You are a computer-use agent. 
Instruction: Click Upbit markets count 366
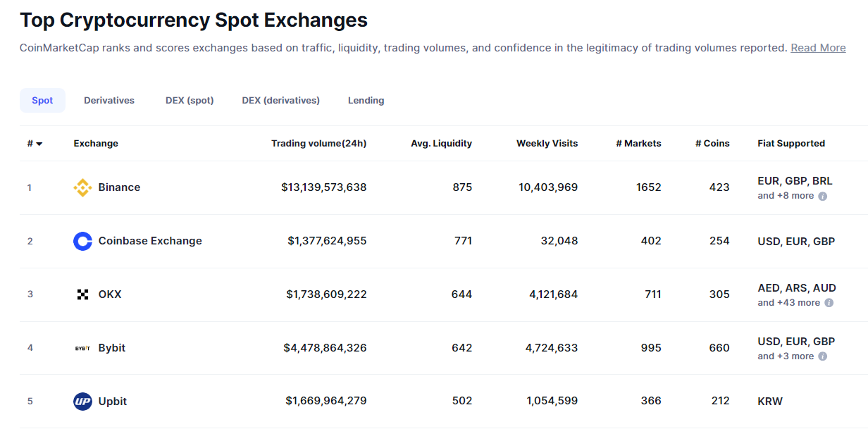click(x=652, y=402)
